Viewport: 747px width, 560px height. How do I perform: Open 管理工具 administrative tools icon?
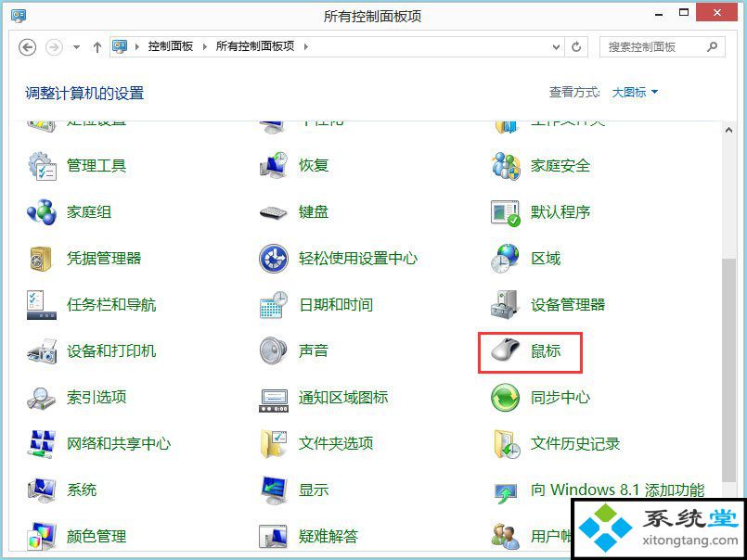[42, 166]
